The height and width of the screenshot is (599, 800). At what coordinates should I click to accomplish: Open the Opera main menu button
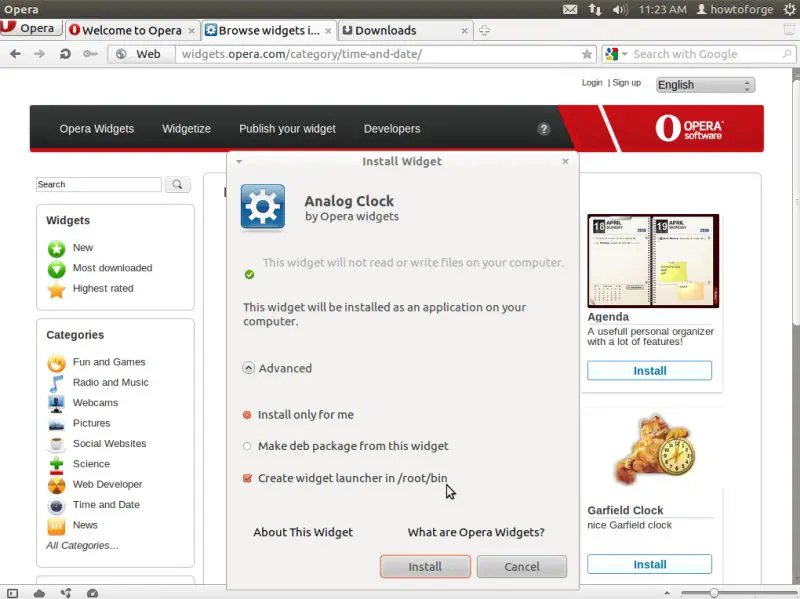point(31,28)
